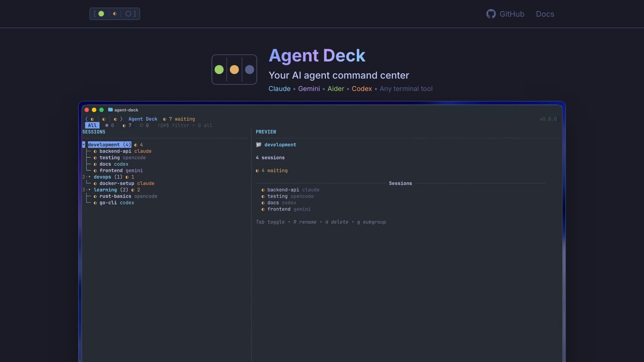Click the waiting status icon beside 'development (4)'
Screen dimensions: 644x362
coord(136,145)
